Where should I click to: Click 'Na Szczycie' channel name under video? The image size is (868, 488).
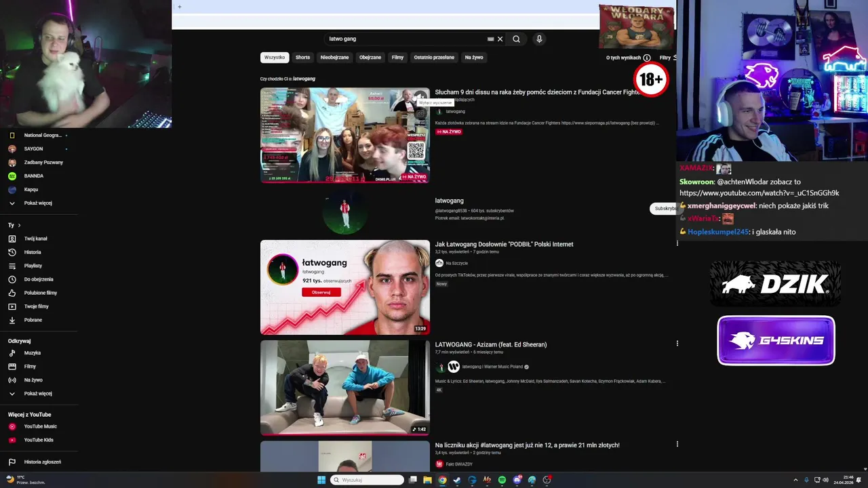click(x=456, y=263)
